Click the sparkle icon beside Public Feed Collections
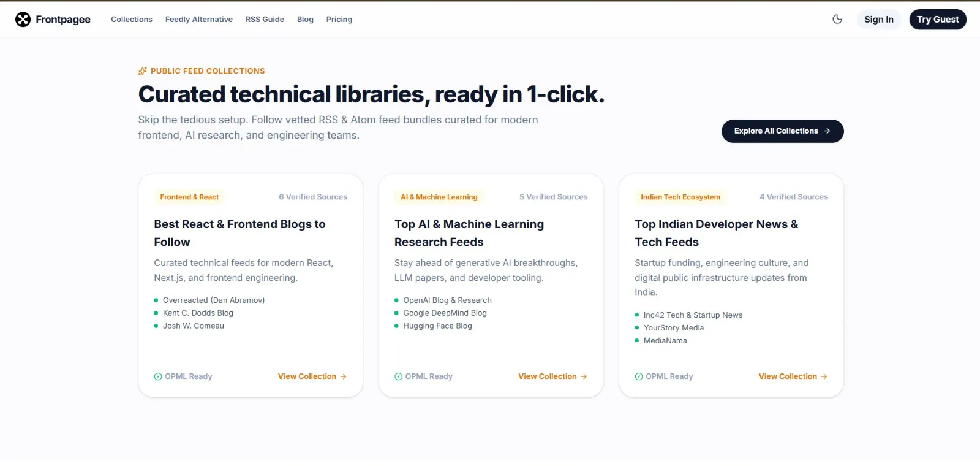980x466 pixels. 143,71
